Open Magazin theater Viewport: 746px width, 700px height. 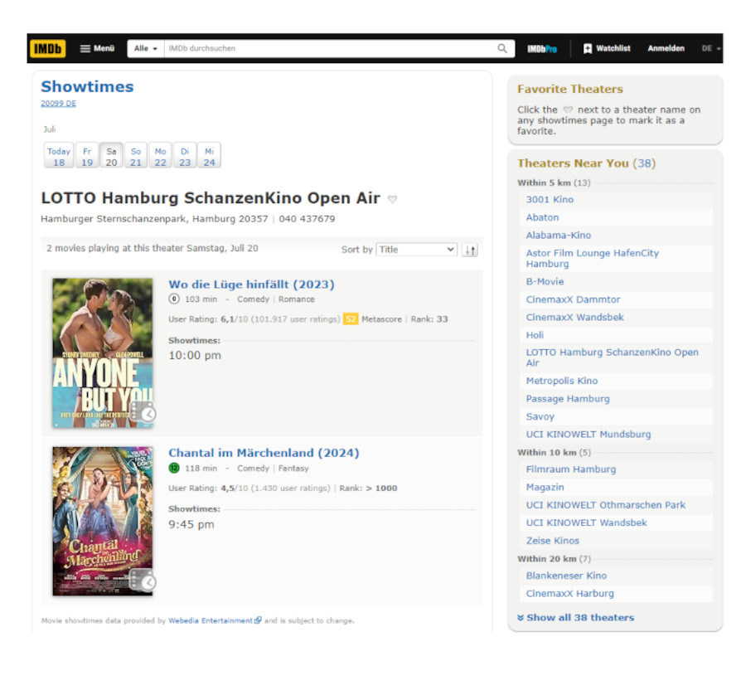(545, 487)
